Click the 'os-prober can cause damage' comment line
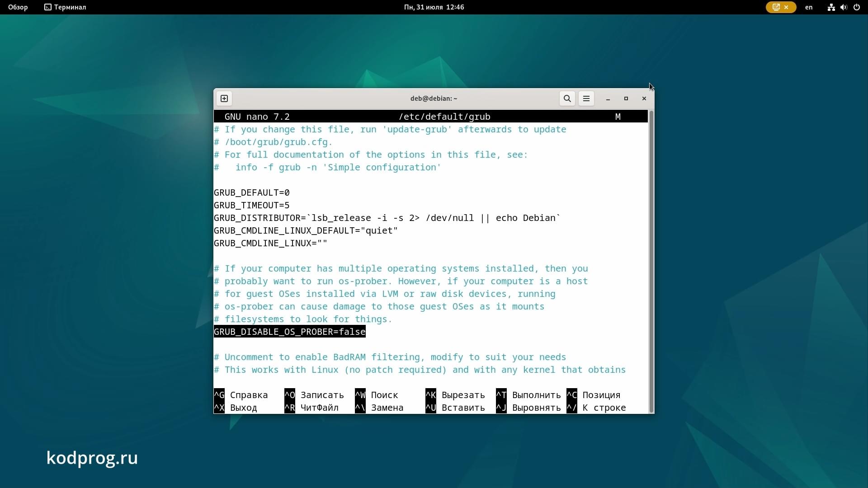The height and width of the screenshot is (488, 868). [x=379, y=306]
